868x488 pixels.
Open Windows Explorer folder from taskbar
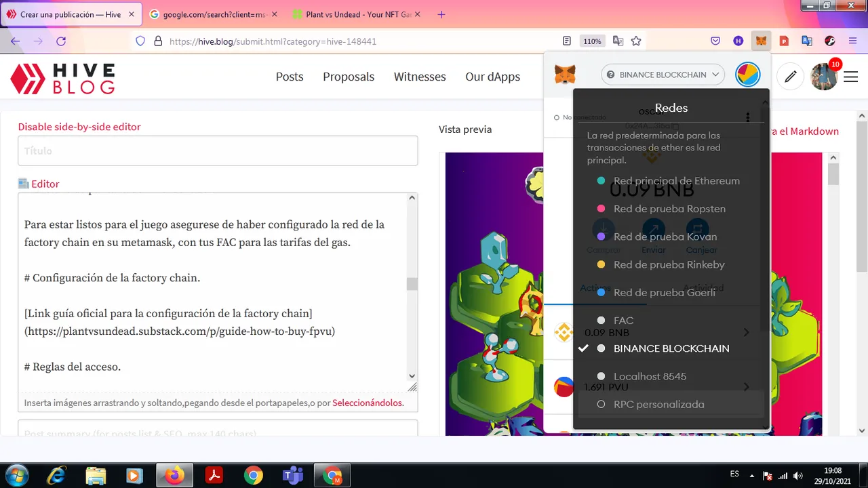[x=96, y=476]
